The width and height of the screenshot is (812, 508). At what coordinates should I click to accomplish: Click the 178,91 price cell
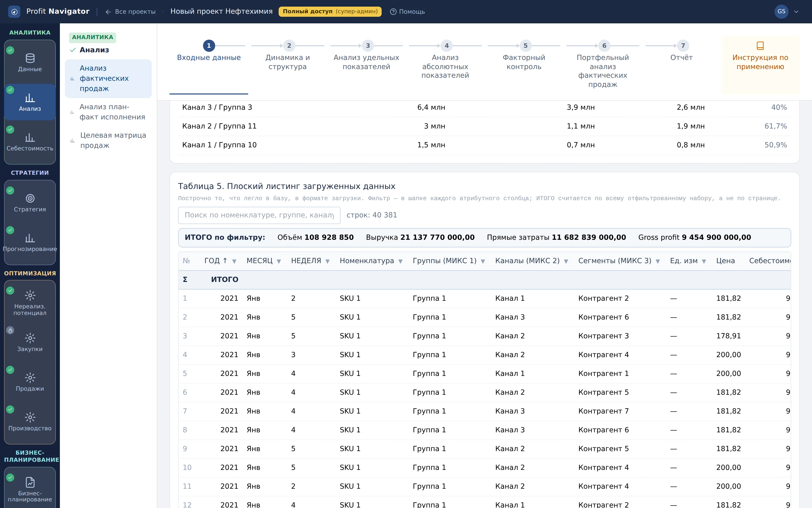click(729, 336)
